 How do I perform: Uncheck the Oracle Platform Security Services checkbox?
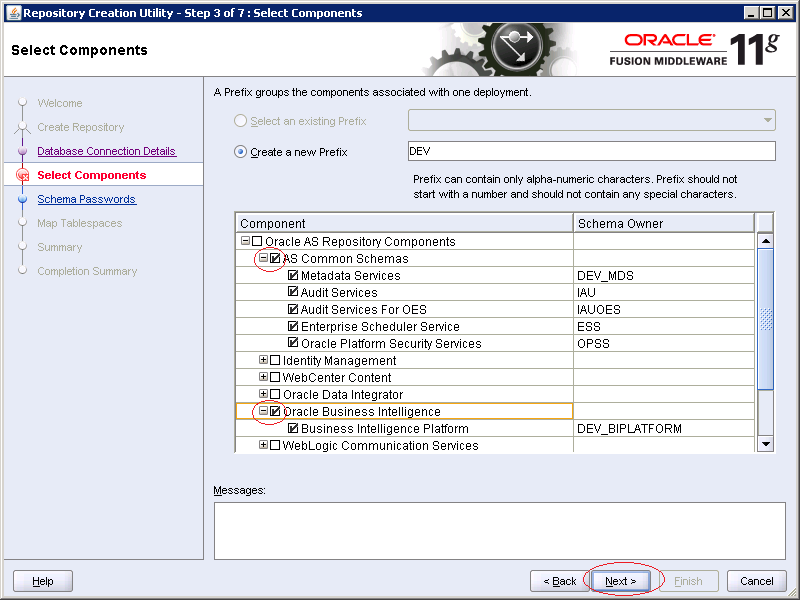(x=293, y=343)
